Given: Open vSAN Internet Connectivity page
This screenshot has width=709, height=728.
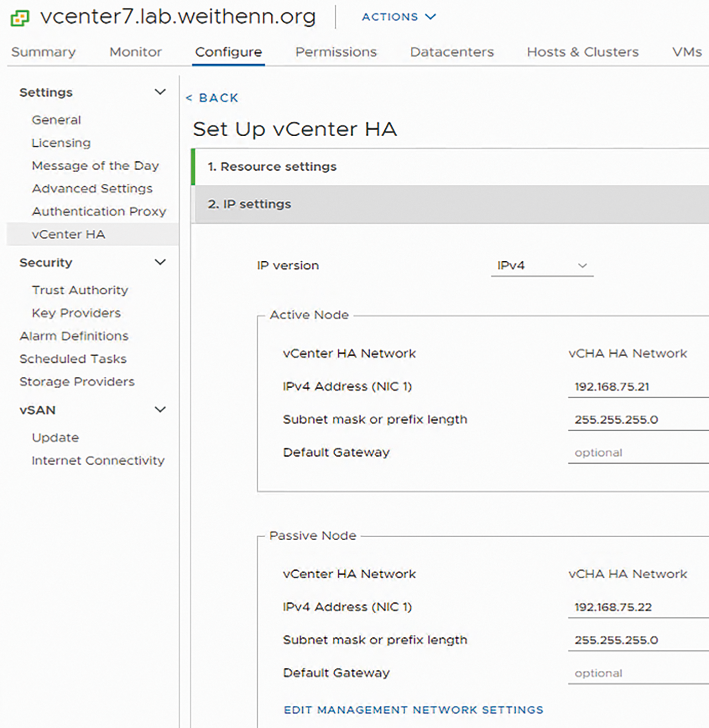Looking at the screenshot, I should (x=98, y=461).
